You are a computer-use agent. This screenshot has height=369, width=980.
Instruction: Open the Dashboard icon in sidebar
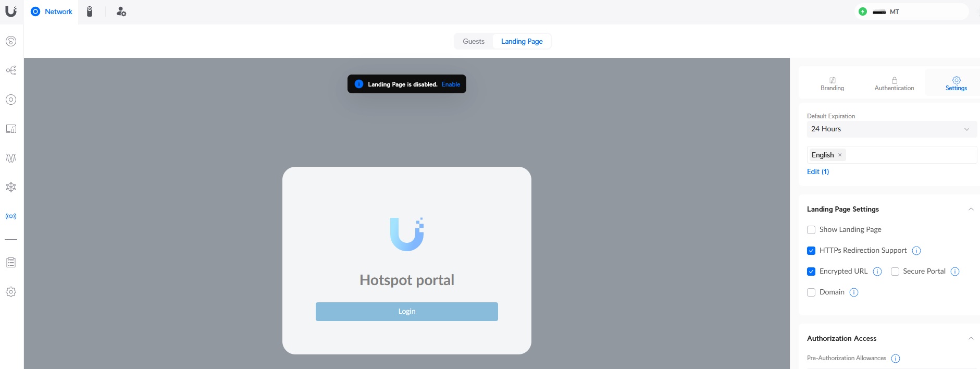click(11, 41)
